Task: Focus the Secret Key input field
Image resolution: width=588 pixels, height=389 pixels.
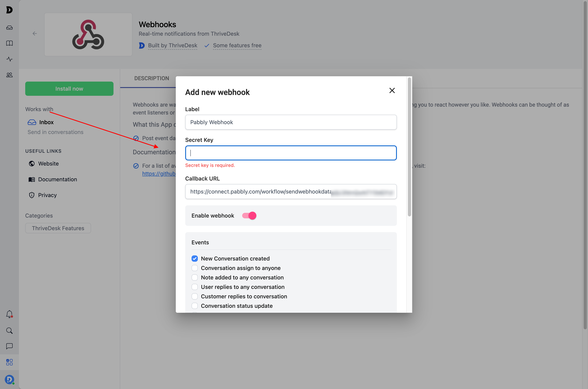Action: tap(291, 153)
